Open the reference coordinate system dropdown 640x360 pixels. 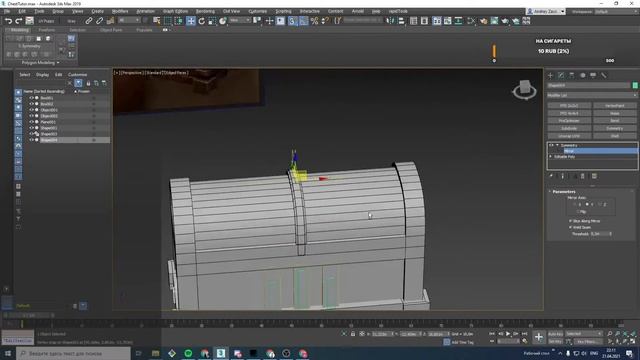pyautogui.click(x=240, y=20)
